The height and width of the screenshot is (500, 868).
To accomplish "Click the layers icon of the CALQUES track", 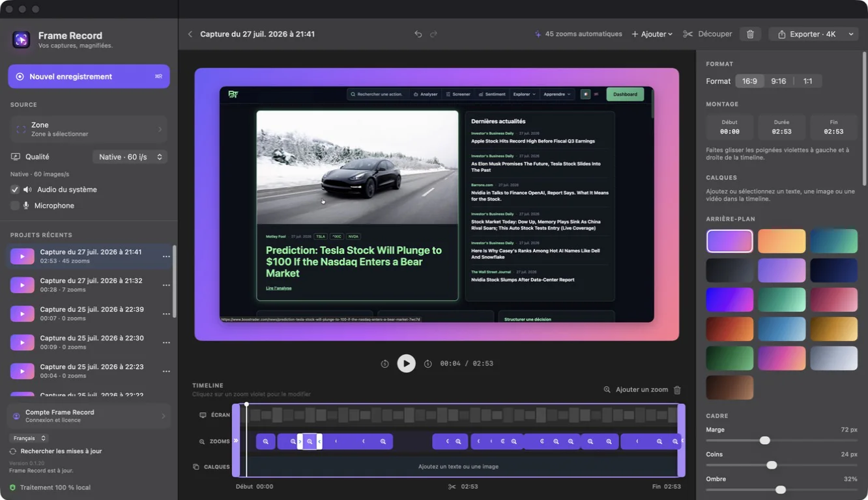I will coord(195,467).
